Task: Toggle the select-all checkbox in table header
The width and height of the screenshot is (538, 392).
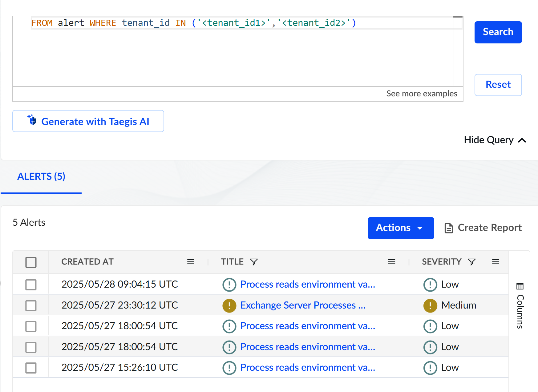Action: pos(31,262)
